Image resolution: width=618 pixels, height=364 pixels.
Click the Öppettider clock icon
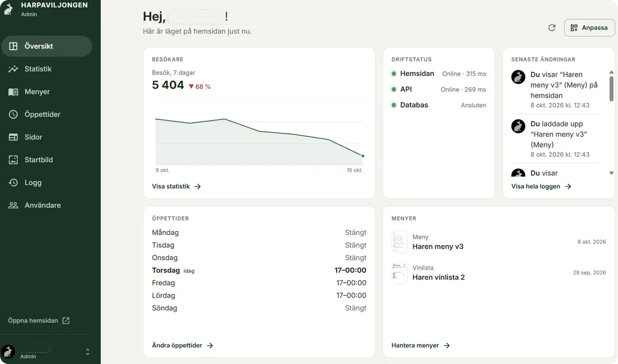(x=13, y=114)
